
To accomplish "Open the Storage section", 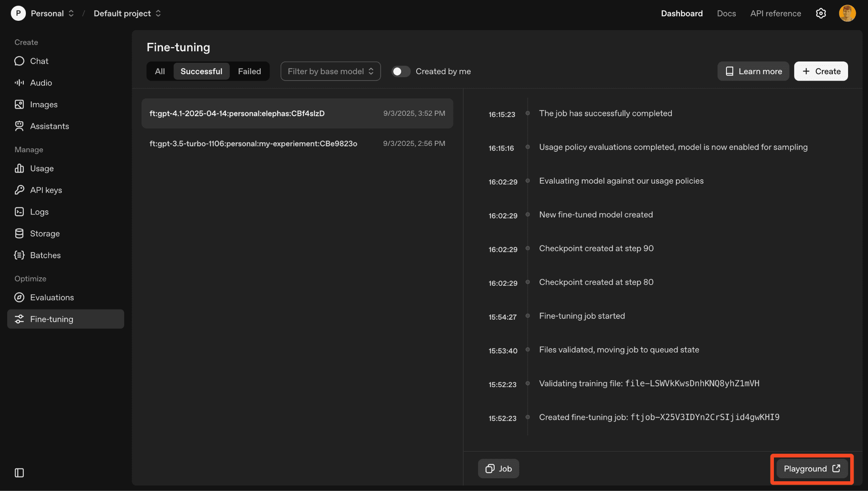I will [45, 234].
